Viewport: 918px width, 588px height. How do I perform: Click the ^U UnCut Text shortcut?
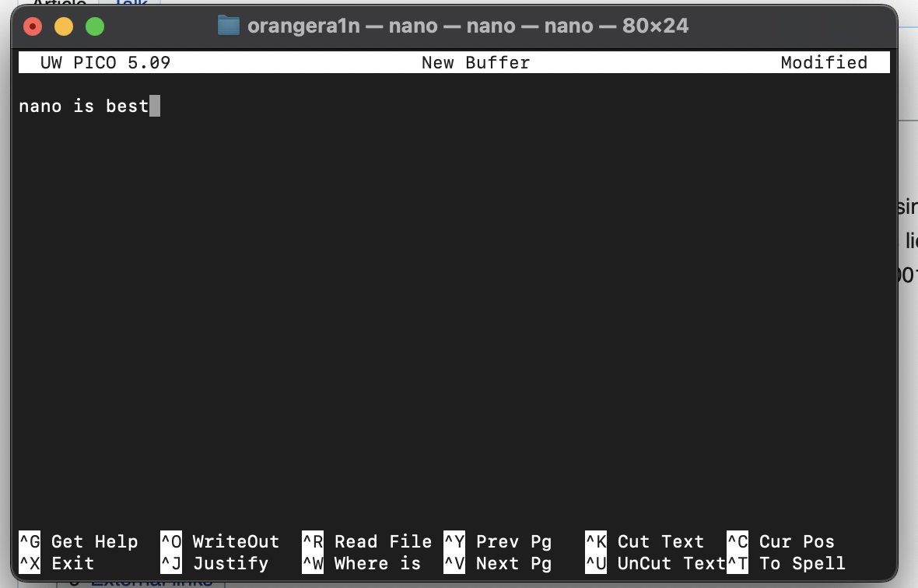656,563
